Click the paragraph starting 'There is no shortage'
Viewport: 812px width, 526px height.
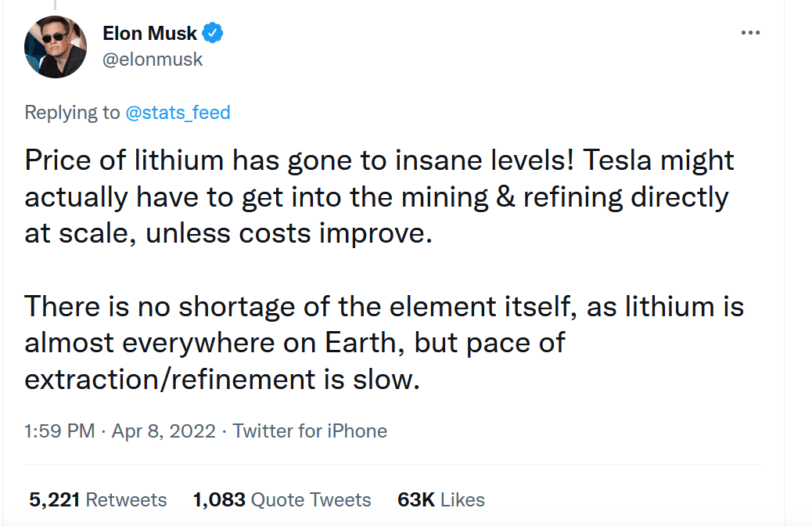pos(384,343)
